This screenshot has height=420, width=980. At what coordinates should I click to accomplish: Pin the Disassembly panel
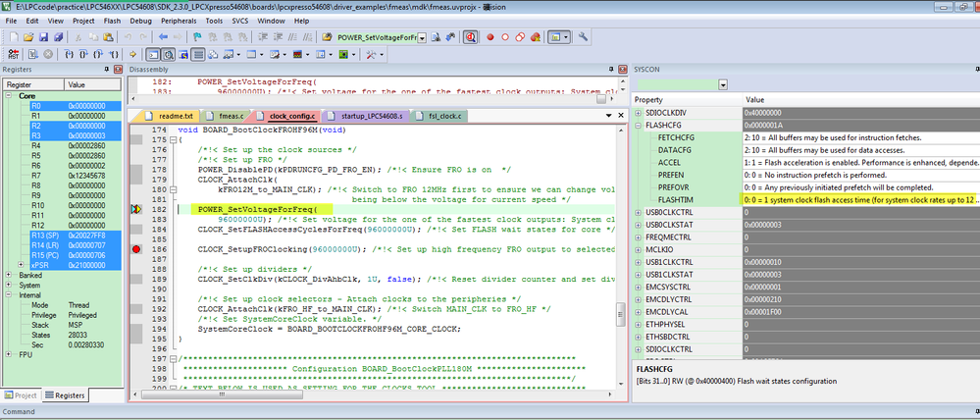pos(611,70)
